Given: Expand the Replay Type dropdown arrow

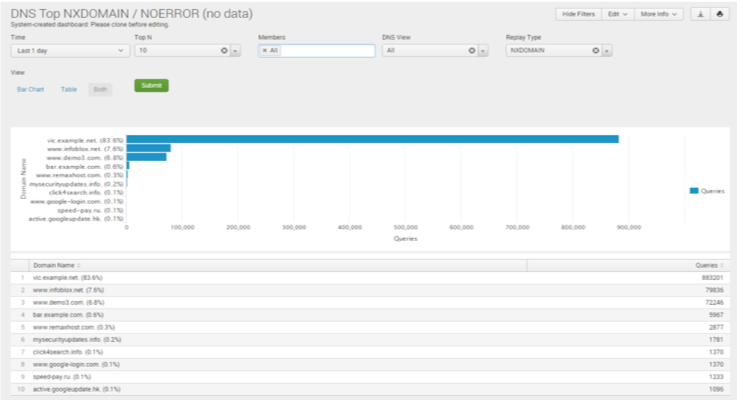Looking at the screenshot, I should click(x=608, y=49).
